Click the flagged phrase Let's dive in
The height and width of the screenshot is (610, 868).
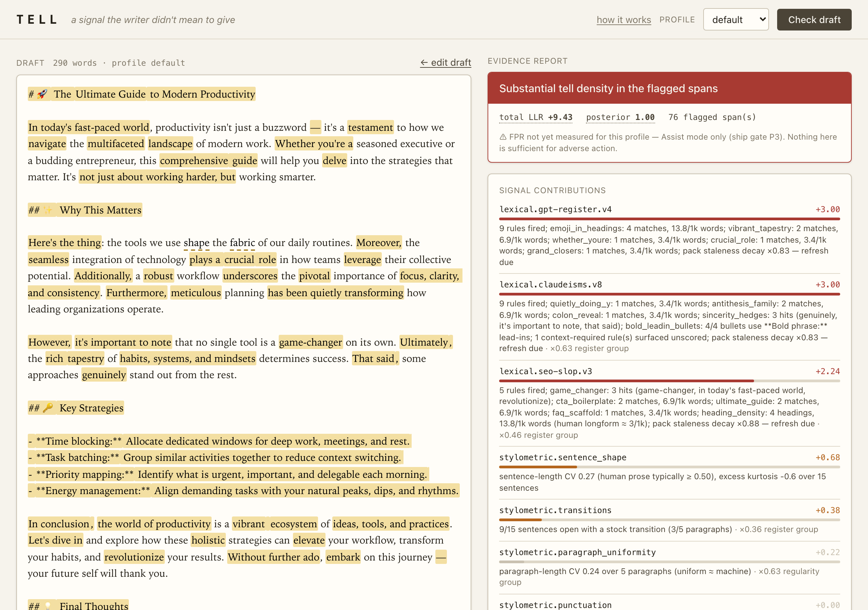coord(56,540)
